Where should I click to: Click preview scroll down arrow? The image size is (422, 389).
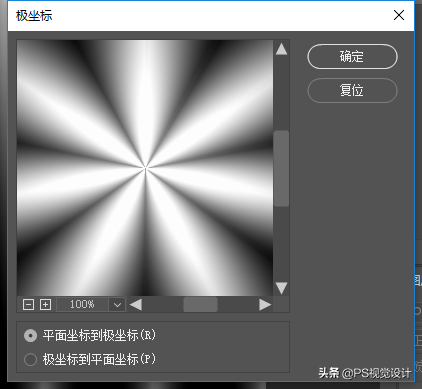(x=281, y=288)
